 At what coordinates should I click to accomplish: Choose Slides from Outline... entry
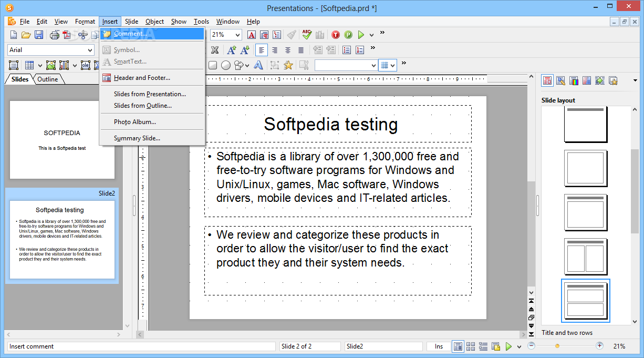[152, 106]
